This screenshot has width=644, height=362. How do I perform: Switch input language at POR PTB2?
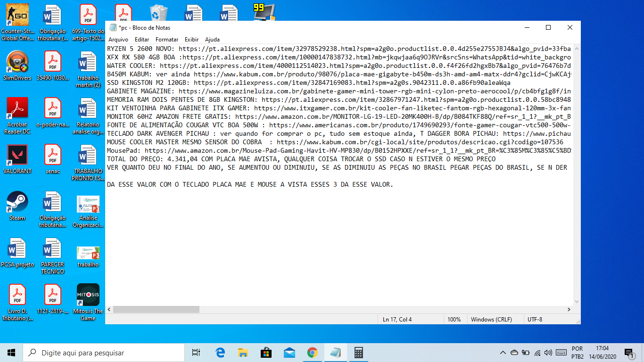(578, 353)
